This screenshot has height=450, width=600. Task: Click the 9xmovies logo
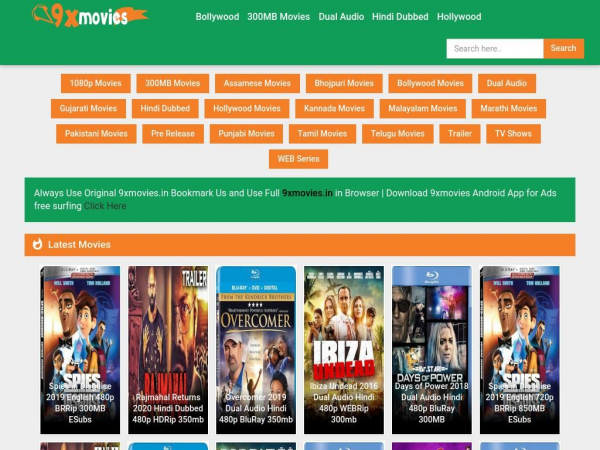coord(89,16)
